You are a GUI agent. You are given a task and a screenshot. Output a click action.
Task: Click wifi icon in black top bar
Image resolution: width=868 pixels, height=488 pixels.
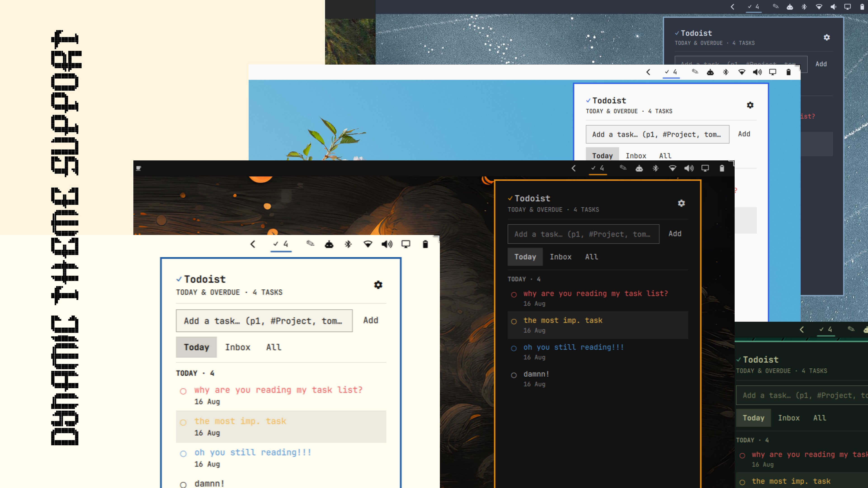click(672, 168)
